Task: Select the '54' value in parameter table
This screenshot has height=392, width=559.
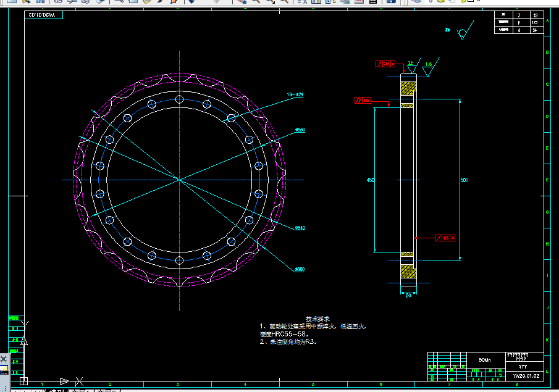Action: [535, 30]
